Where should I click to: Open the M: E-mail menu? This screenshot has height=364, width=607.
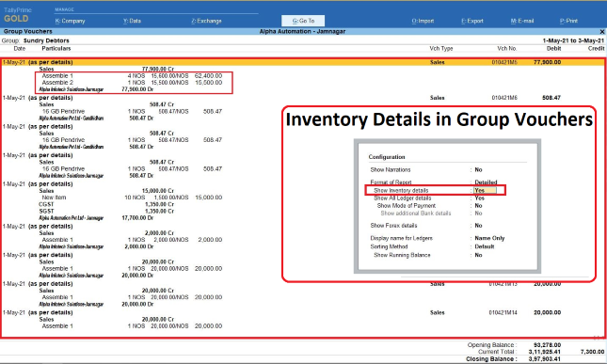522,21
